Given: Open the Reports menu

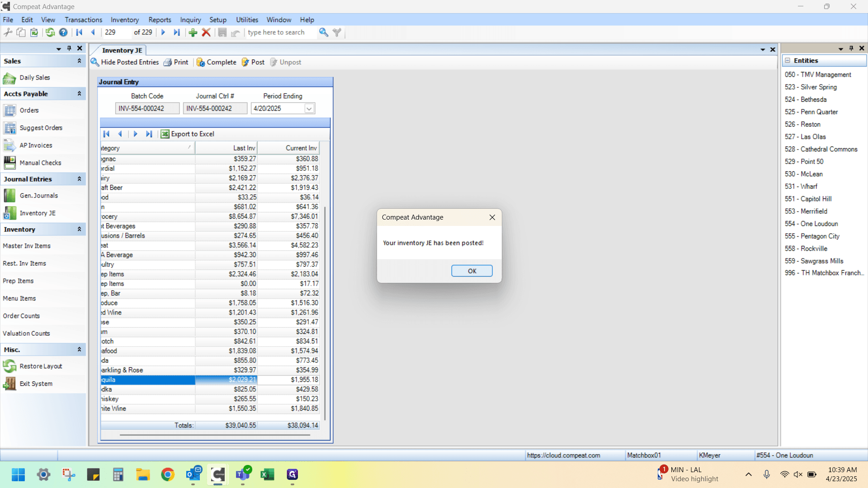Looking at the screenshot, I should (x=160, y=20).
